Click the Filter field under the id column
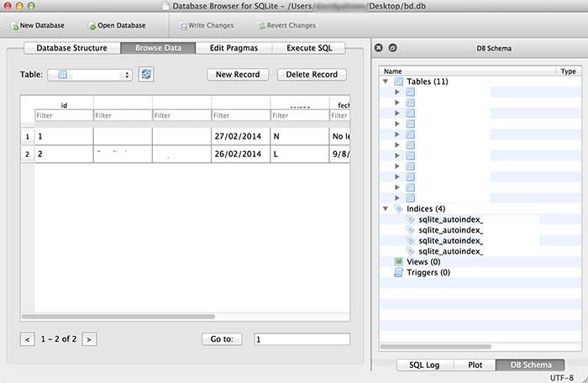The height and width of the screenshot is (383, 588). (x=64, y=116)
